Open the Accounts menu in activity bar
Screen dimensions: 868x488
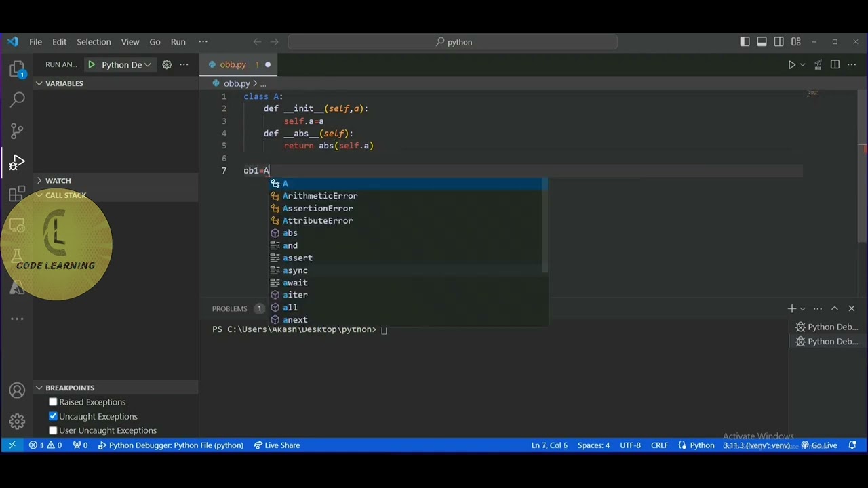coord(17,390)
